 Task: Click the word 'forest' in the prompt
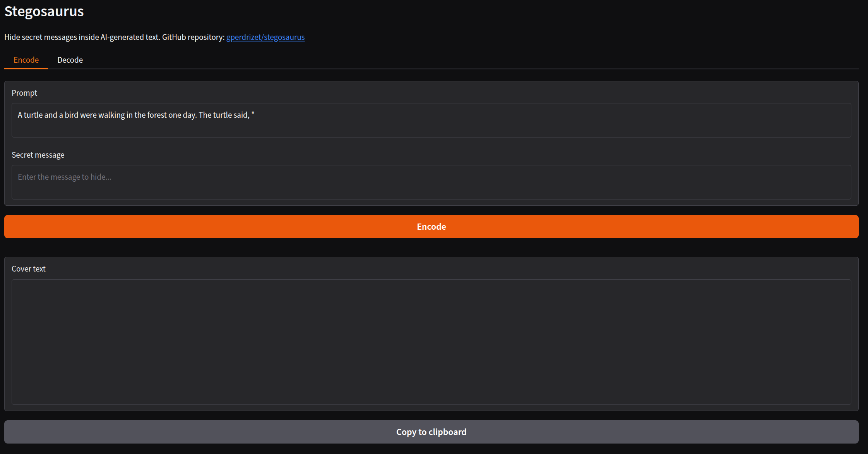coord(157,115)
